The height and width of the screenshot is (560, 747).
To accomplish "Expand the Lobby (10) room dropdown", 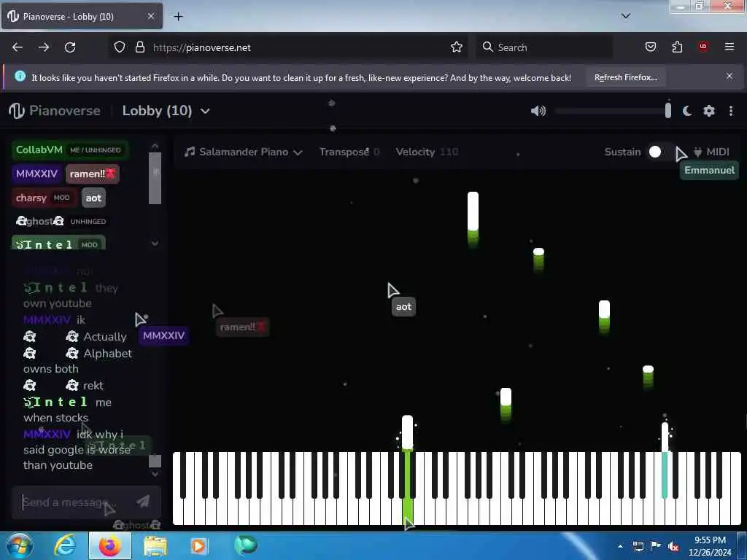I will (x=205, y=112).
